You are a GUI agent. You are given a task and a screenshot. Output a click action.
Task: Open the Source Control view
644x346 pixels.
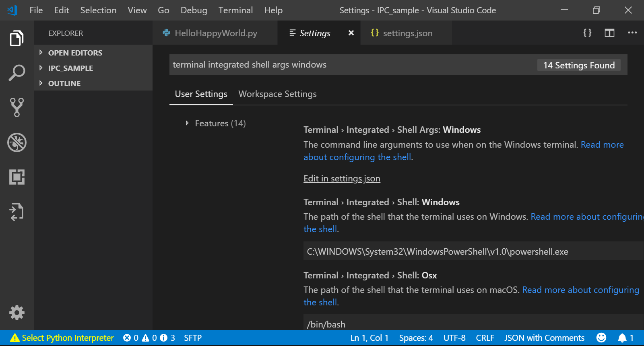(17, 107)
